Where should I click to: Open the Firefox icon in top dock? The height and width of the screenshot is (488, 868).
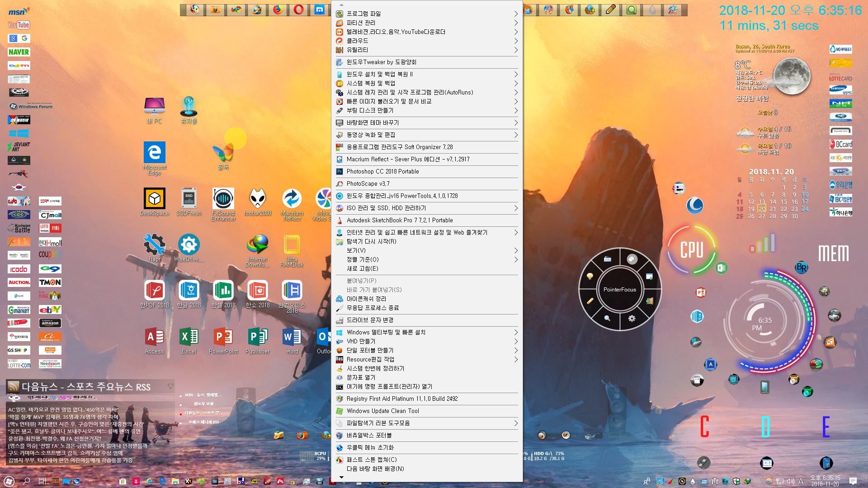pyautogui.click(x=278, y=9)
